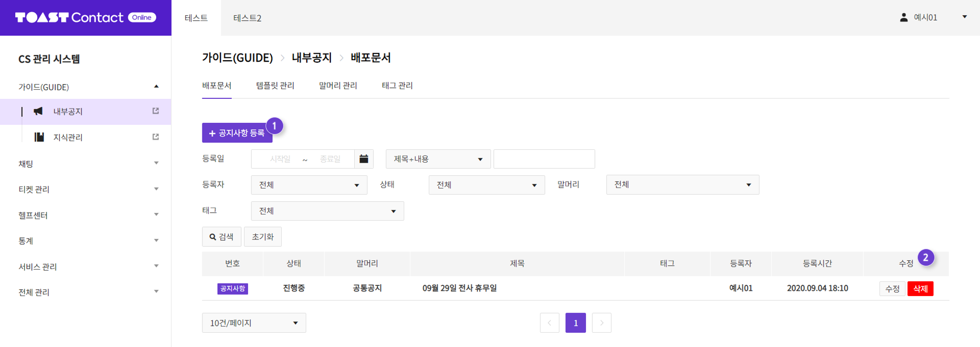980x347 pixels.
Task: Open the calendar date picker icon
Action: click(x=364, y=159)
